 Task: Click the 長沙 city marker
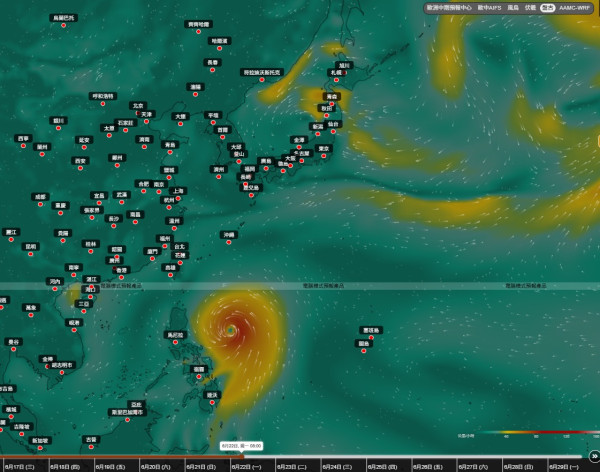point(114,219)
